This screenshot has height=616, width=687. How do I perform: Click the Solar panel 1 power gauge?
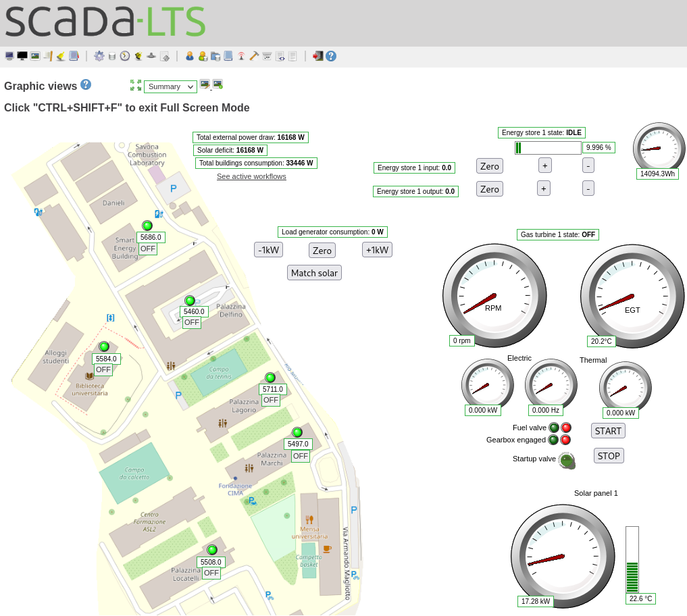coord(563,556)
